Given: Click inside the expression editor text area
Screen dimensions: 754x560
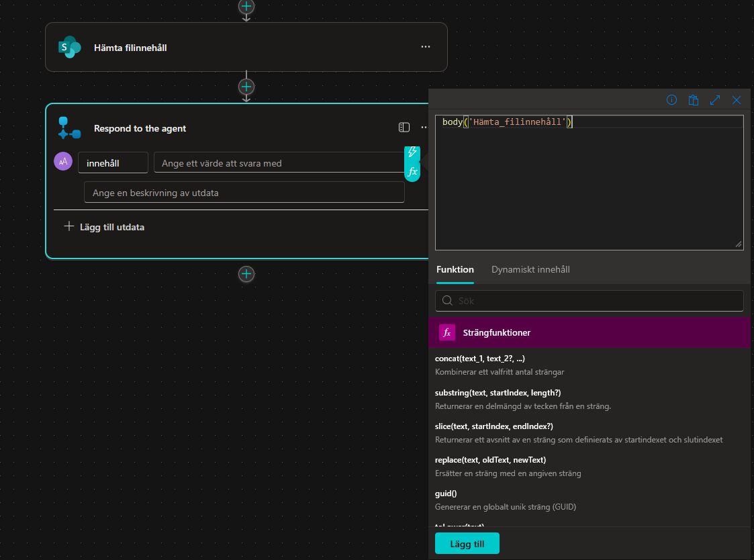Looking at the screenshot, I should tap(589, 183).
